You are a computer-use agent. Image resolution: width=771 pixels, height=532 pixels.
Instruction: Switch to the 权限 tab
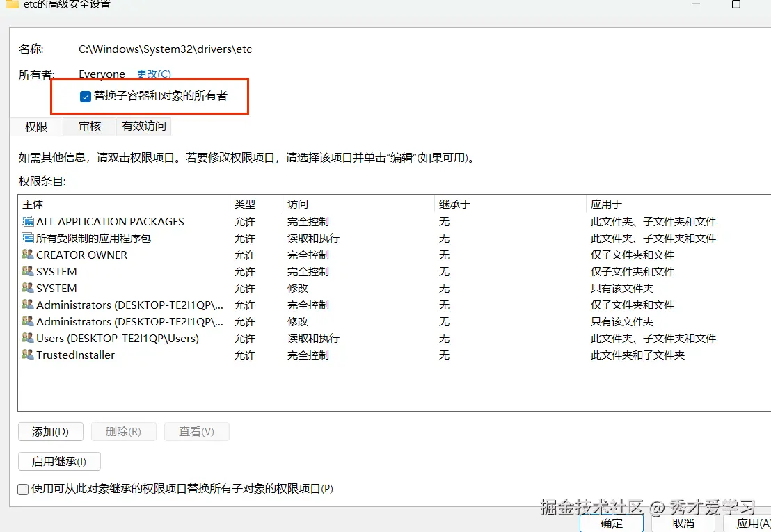(36, 127)
